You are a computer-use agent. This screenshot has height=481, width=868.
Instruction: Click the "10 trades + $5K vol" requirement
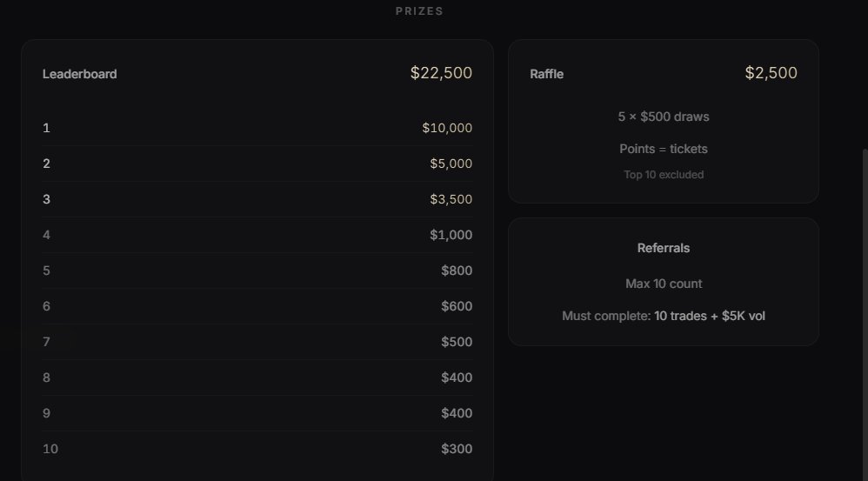[710, 316]
